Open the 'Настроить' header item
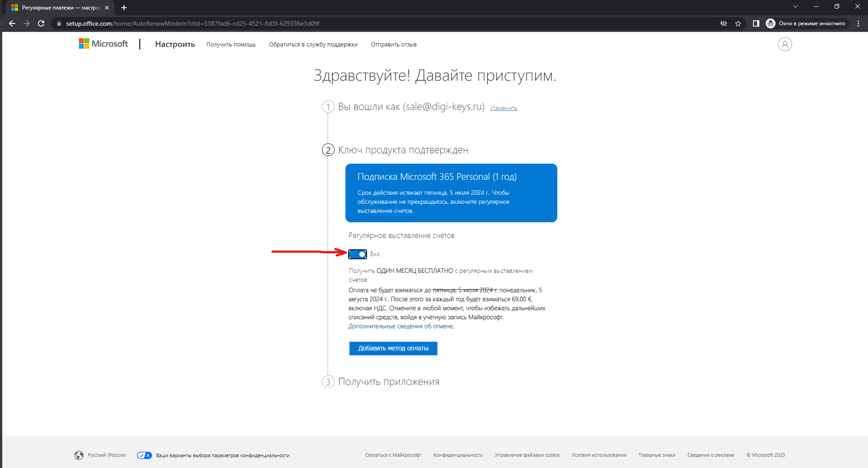Viewport: 868px width, 468px height. (175, 44)
